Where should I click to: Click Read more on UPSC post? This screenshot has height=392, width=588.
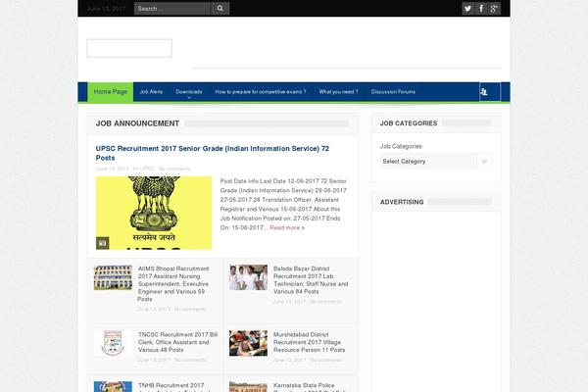287,227
